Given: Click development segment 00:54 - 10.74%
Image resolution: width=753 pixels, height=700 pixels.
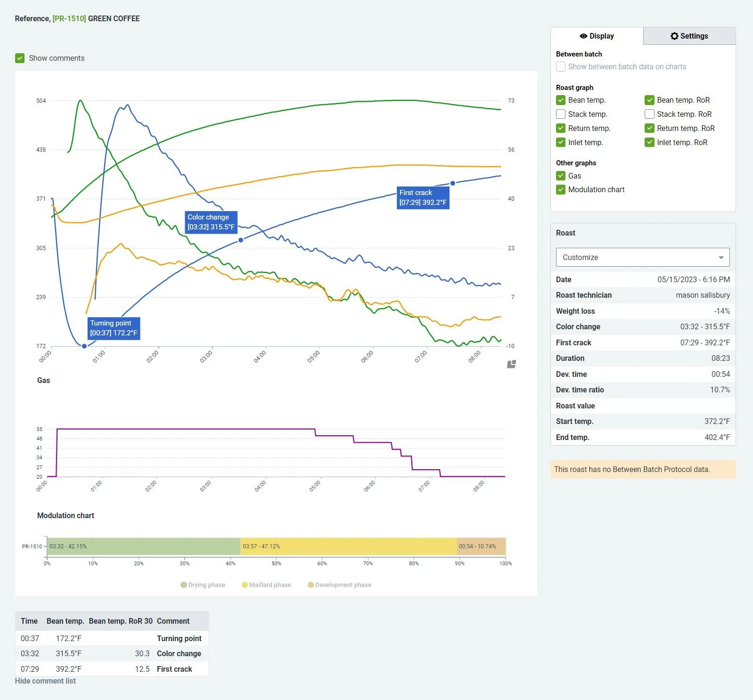Looking at the screenshot, I should 481,546.
